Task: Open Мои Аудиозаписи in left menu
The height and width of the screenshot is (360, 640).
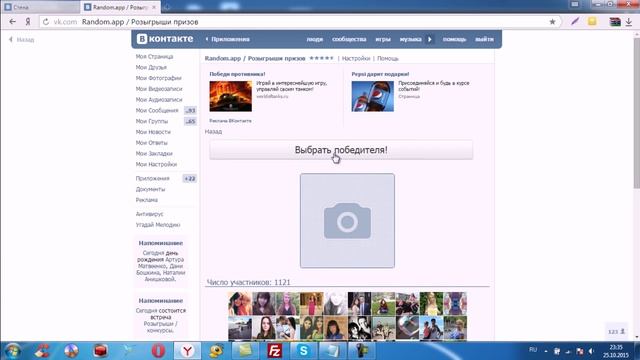Action: (159, 100)
